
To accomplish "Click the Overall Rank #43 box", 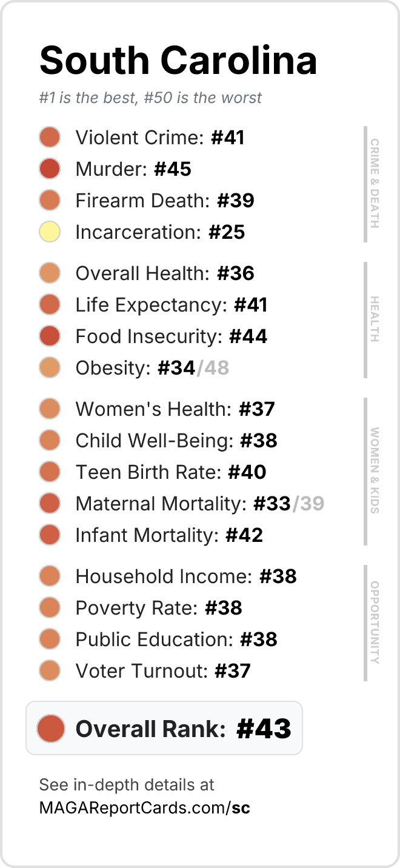I will (164, 728).
